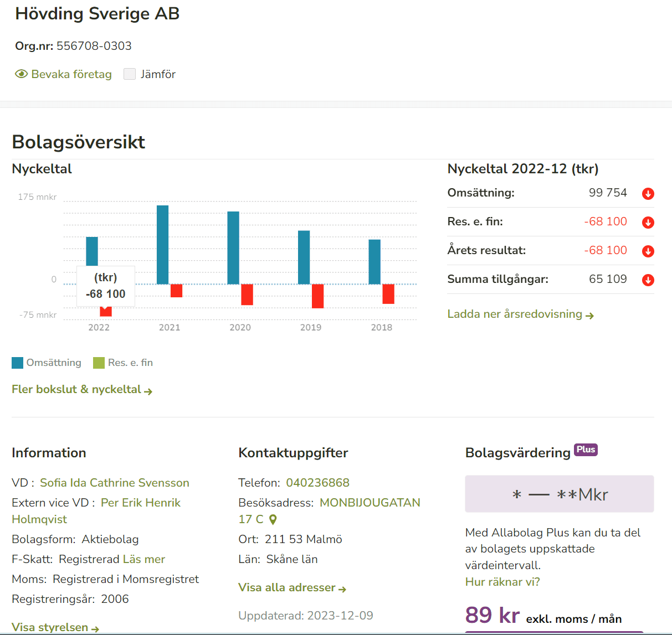Open MONBIJOUGATAN 17 C address link

click(x=330, y=511)
